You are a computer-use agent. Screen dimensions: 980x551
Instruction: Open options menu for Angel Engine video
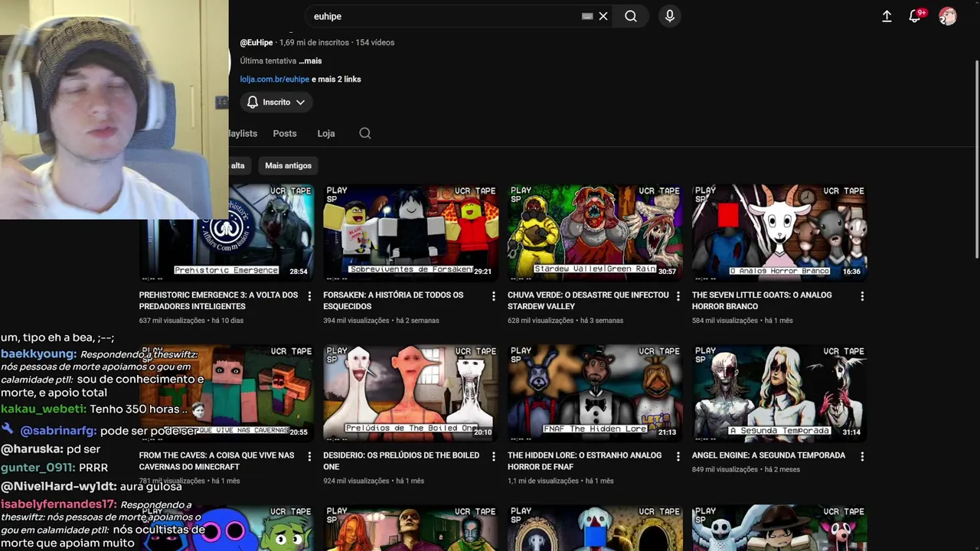tap(862, 456)
